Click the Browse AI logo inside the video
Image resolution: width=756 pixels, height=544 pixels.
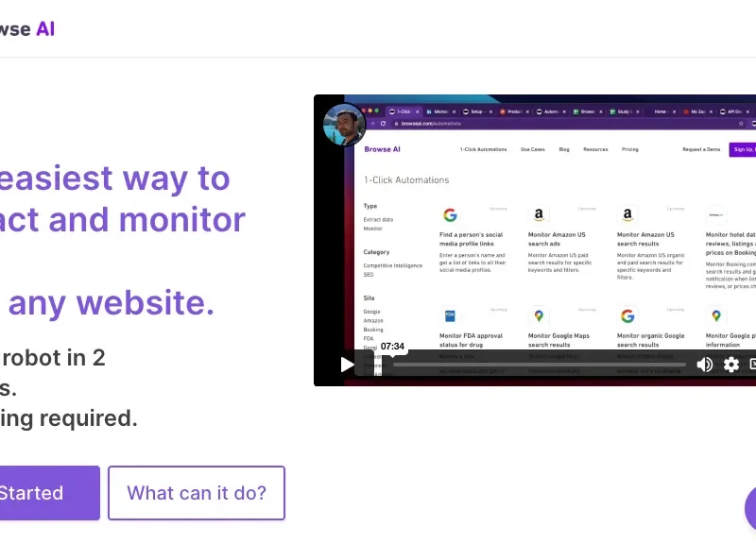[x=384, y=149]
